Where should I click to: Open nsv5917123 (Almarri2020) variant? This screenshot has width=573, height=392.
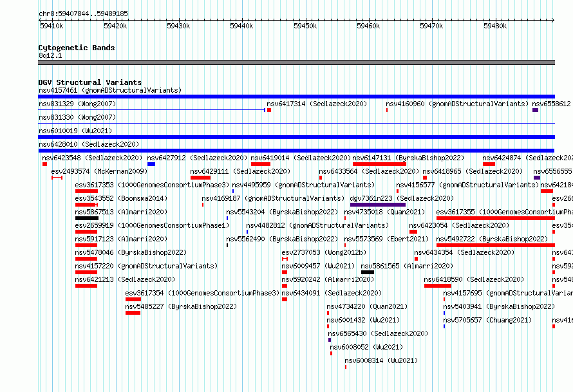point(121,239)
